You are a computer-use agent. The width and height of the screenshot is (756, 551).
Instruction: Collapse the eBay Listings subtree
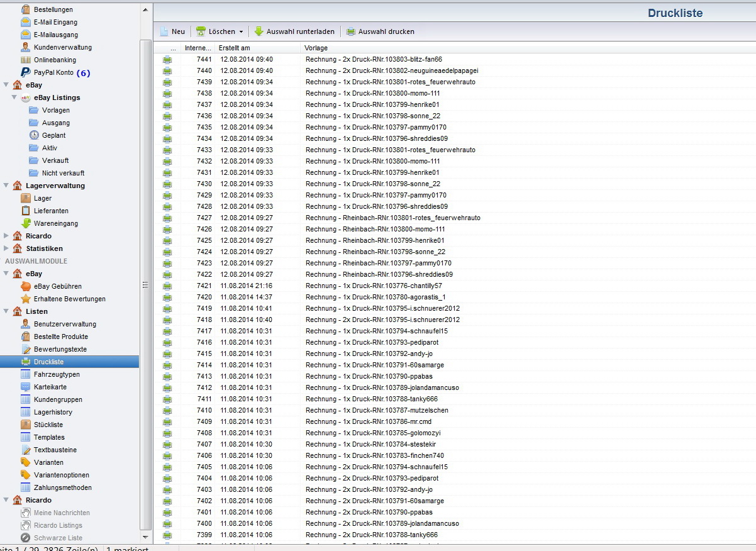(x=14, y=97)
